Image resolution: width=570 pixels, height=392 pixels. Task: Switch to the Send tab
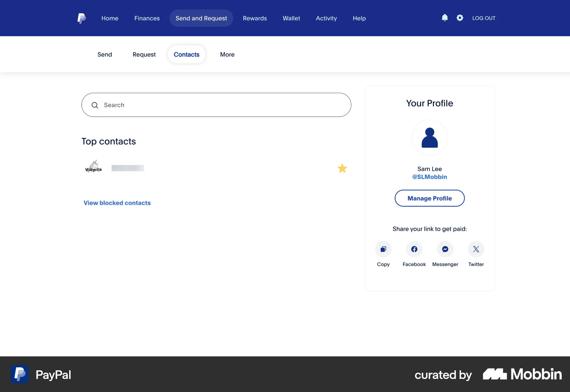(x=104, y=54)
